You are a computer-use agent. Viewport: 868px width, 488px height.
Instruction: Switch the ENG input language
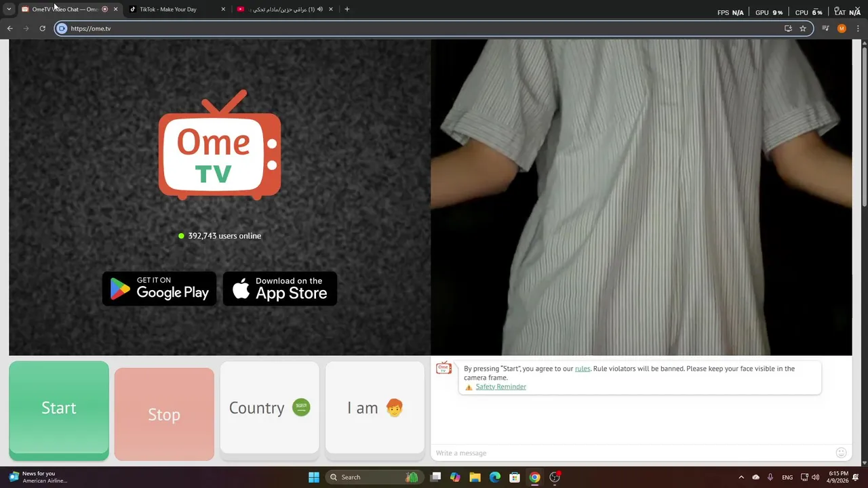(787, 477)
